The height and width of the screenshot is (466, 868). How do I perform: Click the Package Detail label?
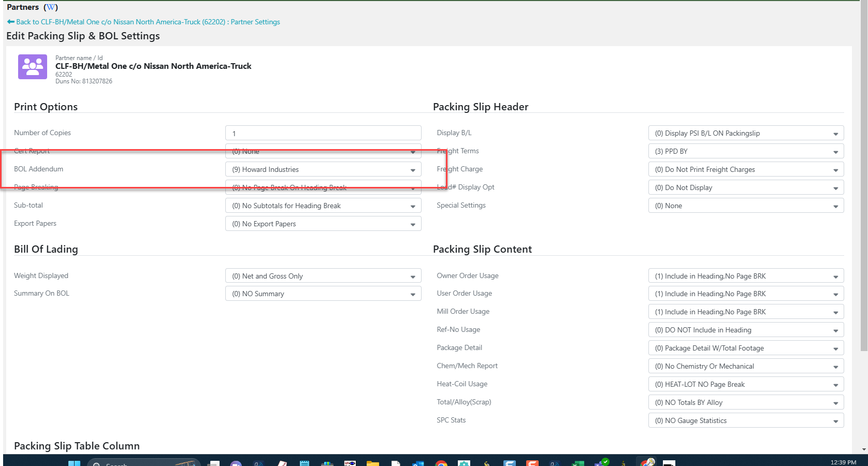459,347
